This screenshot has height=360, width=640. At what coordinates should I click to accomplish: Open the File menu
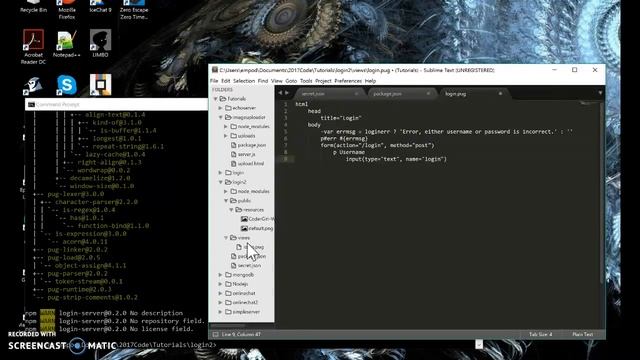pyautogui.click(x=214, y=81)
